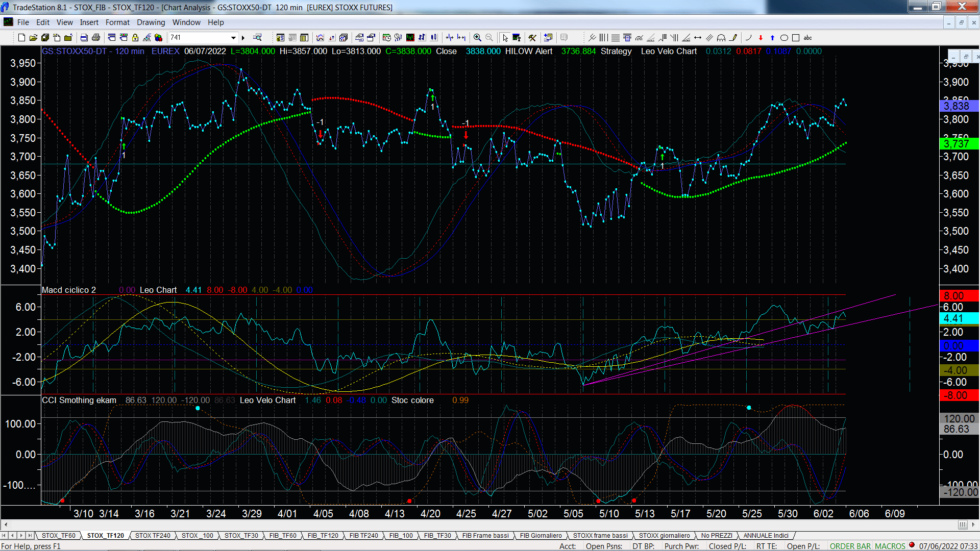The height and width of the screenshot is (551, 980).
Task: Select the rectangle drawing tool
Action: click(x=795, y=38)
